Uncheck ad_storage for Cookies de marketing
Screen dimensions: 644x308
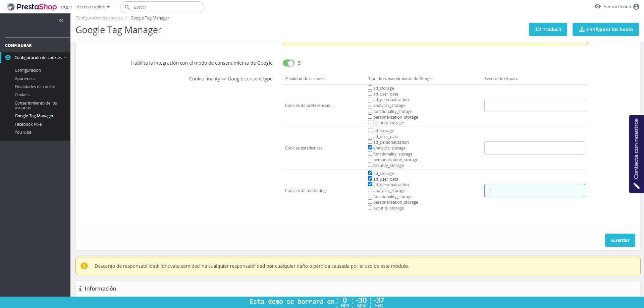coord(370,173)
